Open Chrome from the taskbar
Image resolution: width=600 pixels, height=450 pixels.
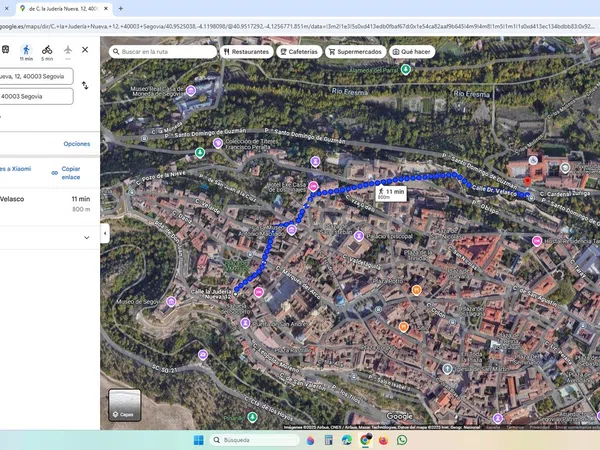point(365,440)
